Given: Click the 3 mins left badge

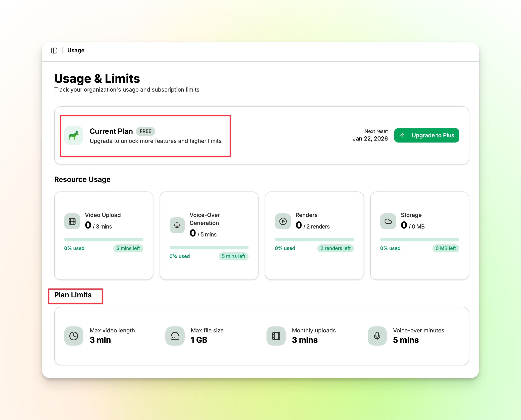Looking at the screenshot, I should (x=128, y=248).
